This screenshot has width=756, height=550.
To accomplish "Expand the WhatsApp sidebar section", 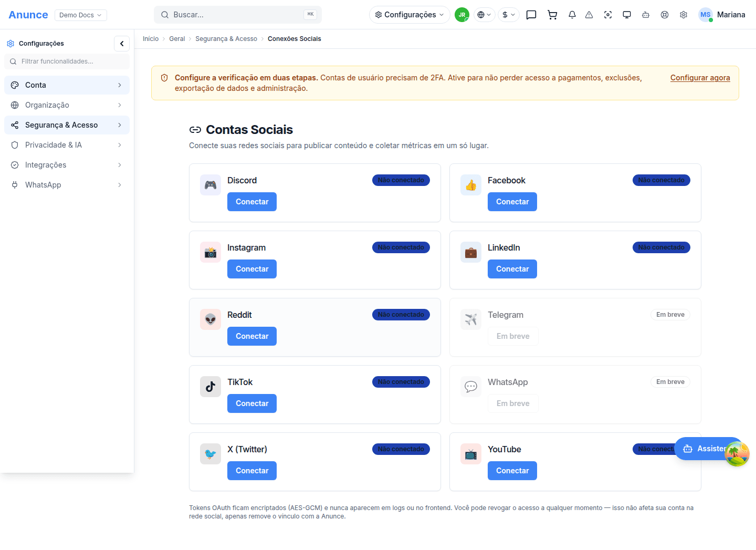I will (x=67, y=185).
